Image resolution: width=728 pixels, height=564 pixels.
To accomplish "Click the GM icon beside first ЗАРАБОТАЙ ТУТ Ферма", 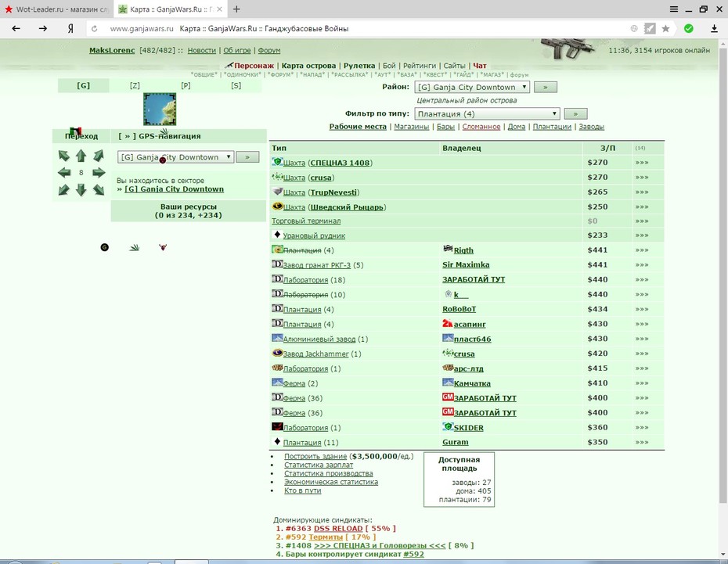I will (448, 397).
